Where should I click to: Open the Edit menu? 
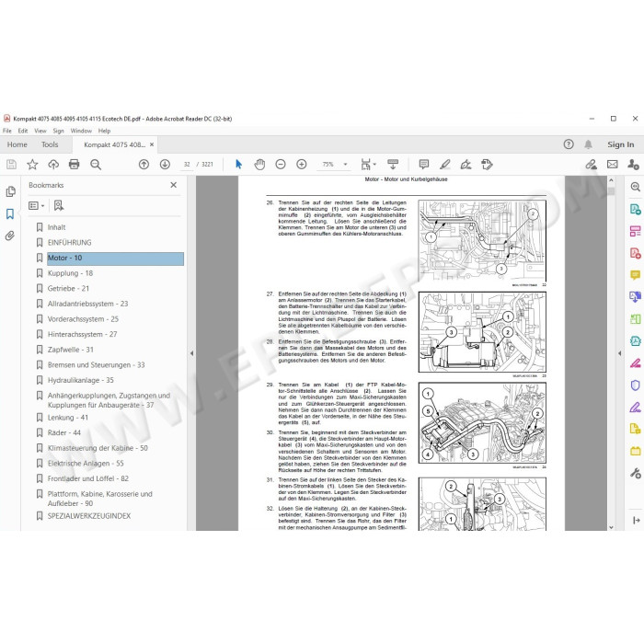pos(23,131)
